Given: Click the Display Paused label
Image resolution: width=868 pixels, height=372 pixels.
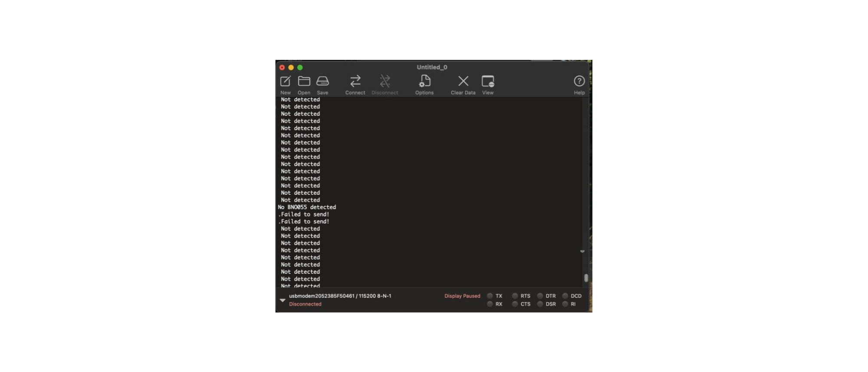Looking at the screenshot, I should (462, 296).
